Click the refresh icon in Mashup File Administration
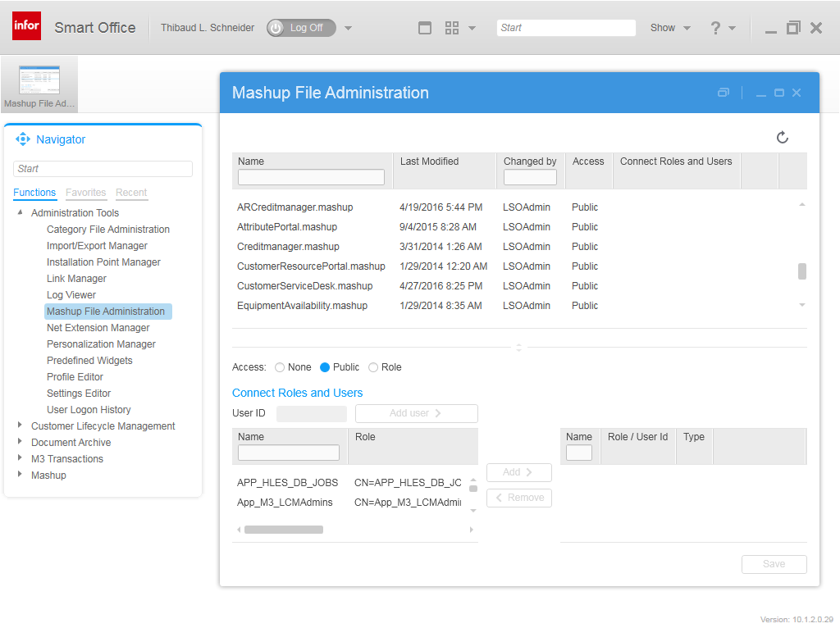 [x=782, y=138]
